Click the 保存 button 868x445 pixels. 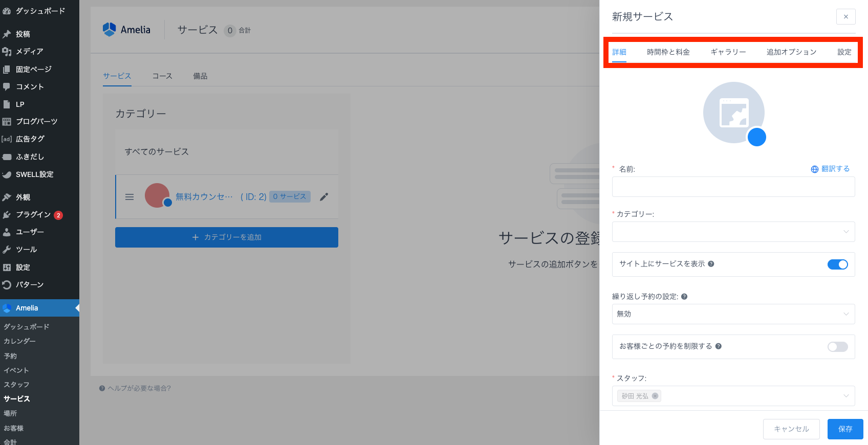coord(845,429)
